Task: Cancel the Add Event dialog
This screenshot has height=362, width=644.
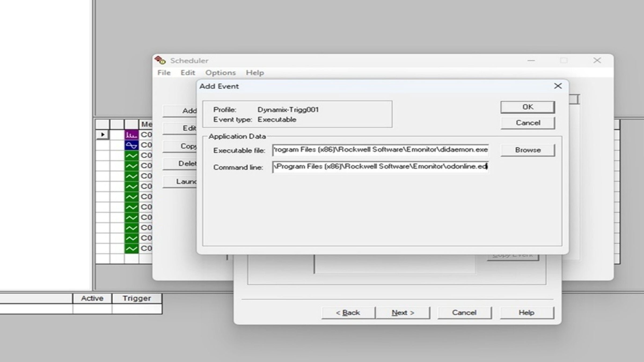Action: (x=528, y=123)
